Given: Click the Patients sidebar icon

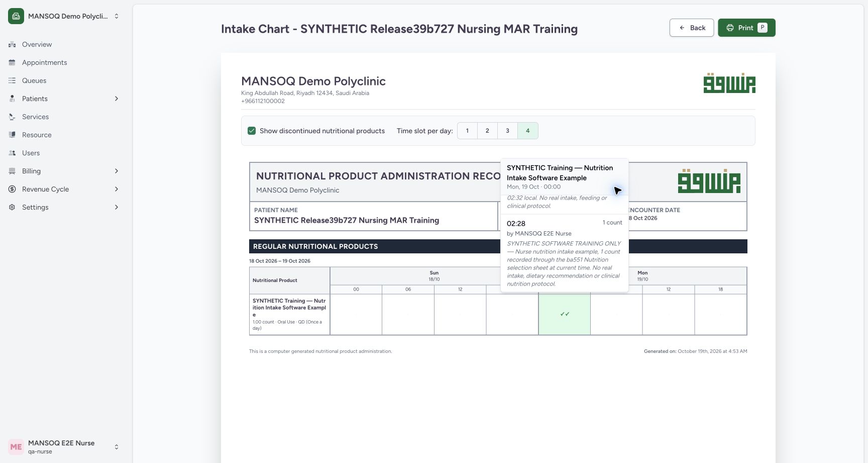Looking at the screenshot, I should 12,99.
